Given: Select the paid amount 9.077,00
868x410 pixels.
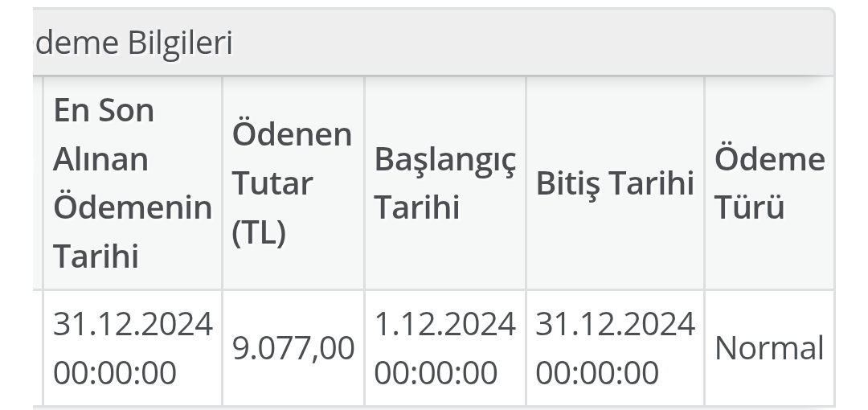Looking at the screenshot, I should (x=293, y=348).
